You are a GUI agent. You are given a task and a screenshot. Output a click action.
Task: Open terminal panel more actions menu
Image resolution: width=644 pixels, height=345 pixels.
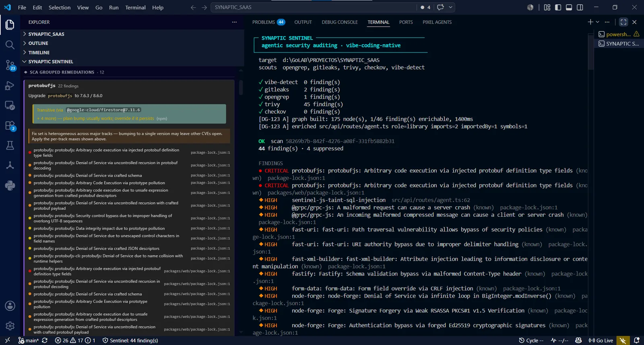pos(607,22)
